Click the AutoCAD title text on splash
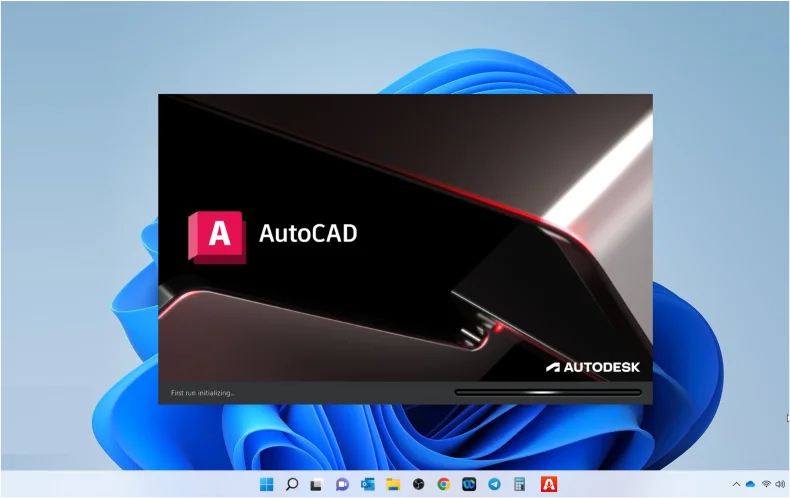The height and width of the screenshot is (498, 790). pos(308,233)
